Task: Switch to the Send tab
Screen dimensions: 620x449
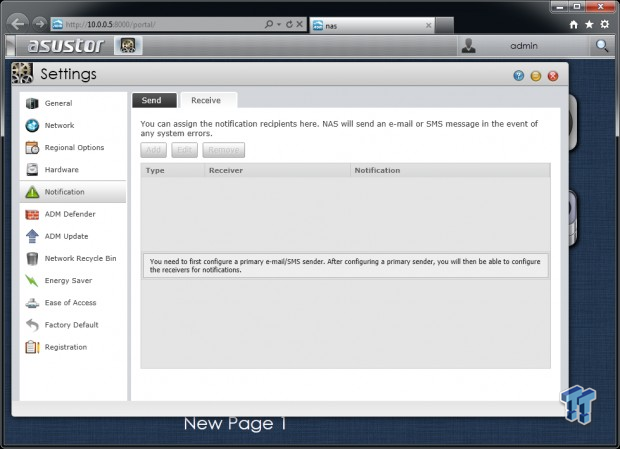Action: (x=154, y=100)
